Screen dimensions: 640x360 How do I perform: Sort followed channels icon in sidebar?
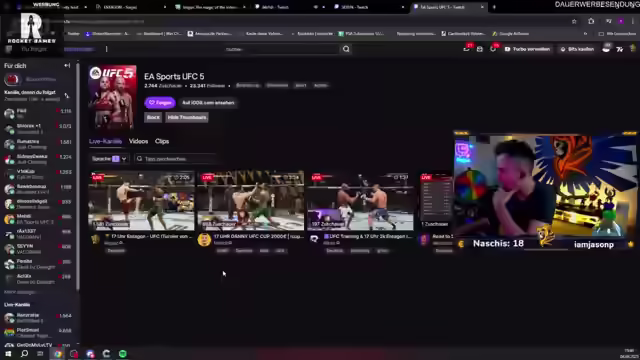67,96
